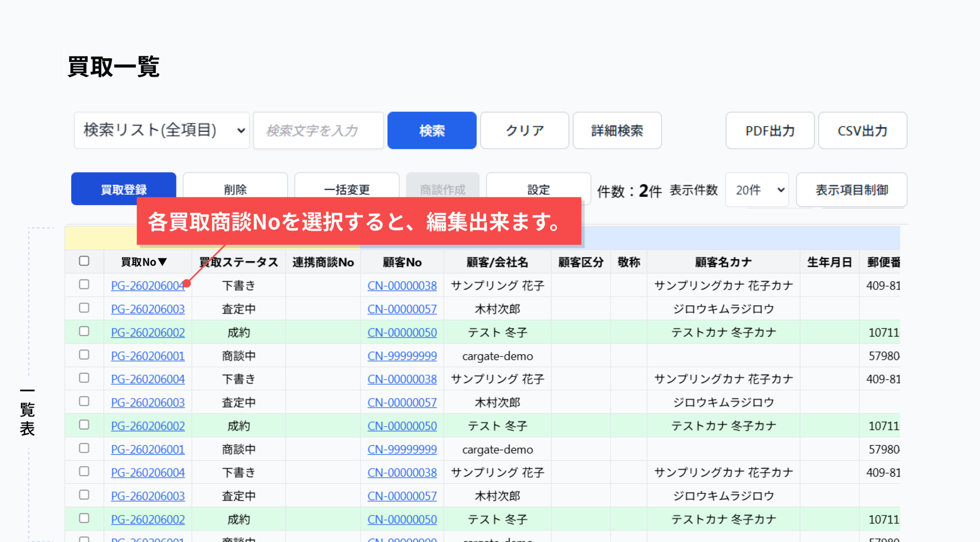Screen dimensions: 980x542
Task: Open the 検索リスト(全項目) dropdown
Action: tap(162, 130)
